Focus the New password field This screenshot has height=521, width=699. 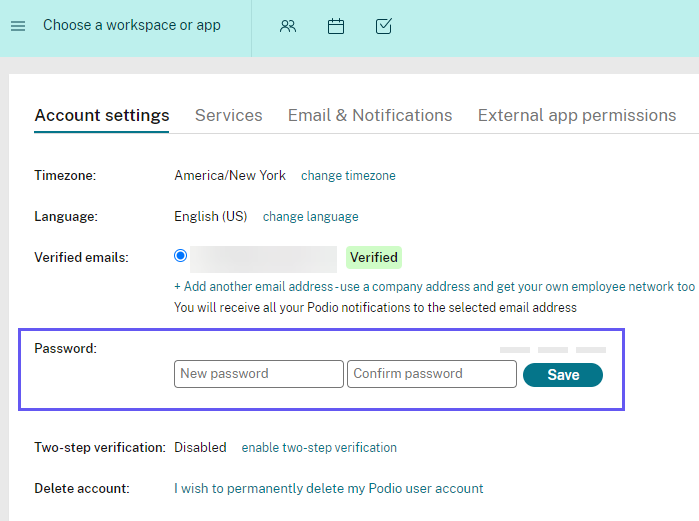(259, 374)
